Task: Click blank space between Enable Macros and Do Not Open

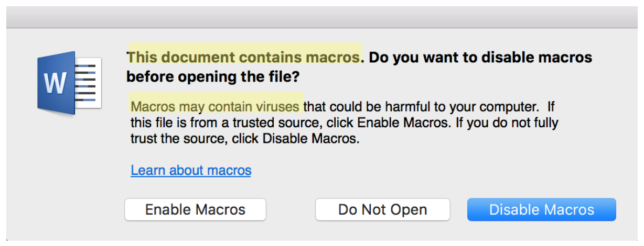Action: tap(291, 210)
